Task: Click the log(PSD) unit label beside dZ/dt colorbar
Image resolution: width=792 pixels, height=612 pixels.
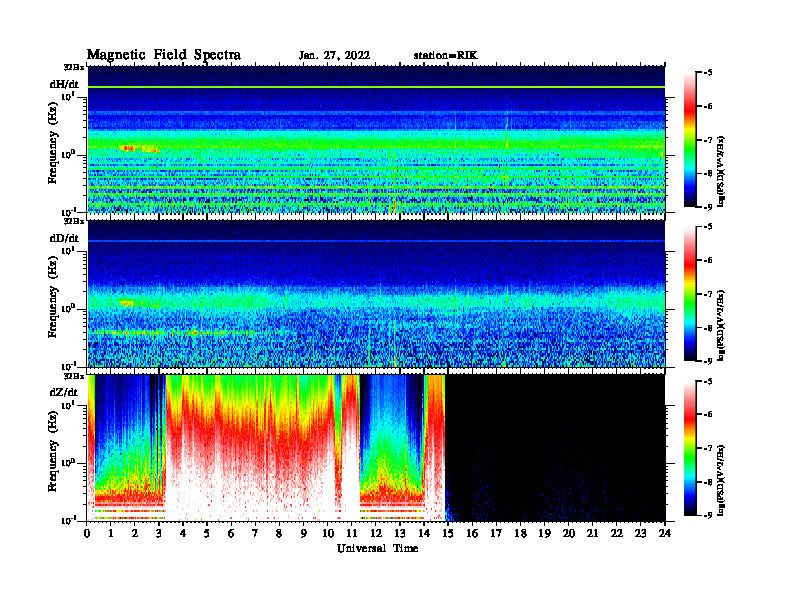Action: click(x=722, y=479)
